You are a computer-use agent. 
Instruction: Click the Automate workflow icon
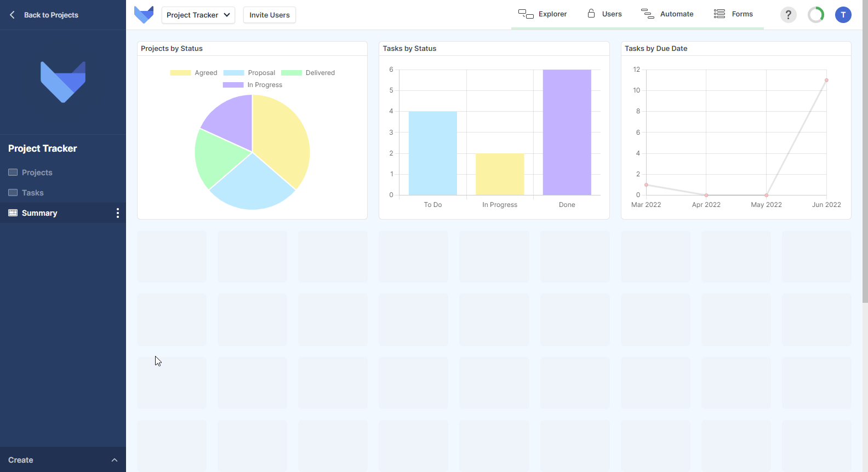(648, 14)
